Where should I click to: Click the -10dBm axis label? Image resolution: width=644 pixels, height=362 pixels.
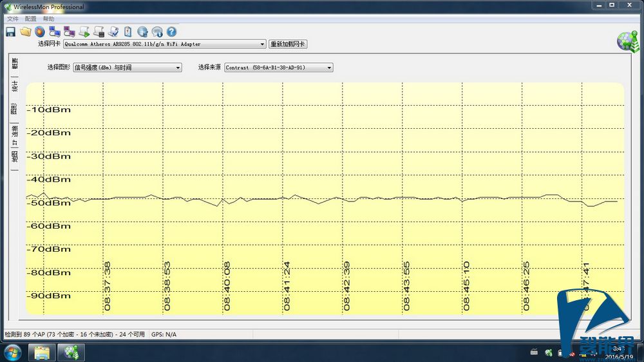(49, 110)
